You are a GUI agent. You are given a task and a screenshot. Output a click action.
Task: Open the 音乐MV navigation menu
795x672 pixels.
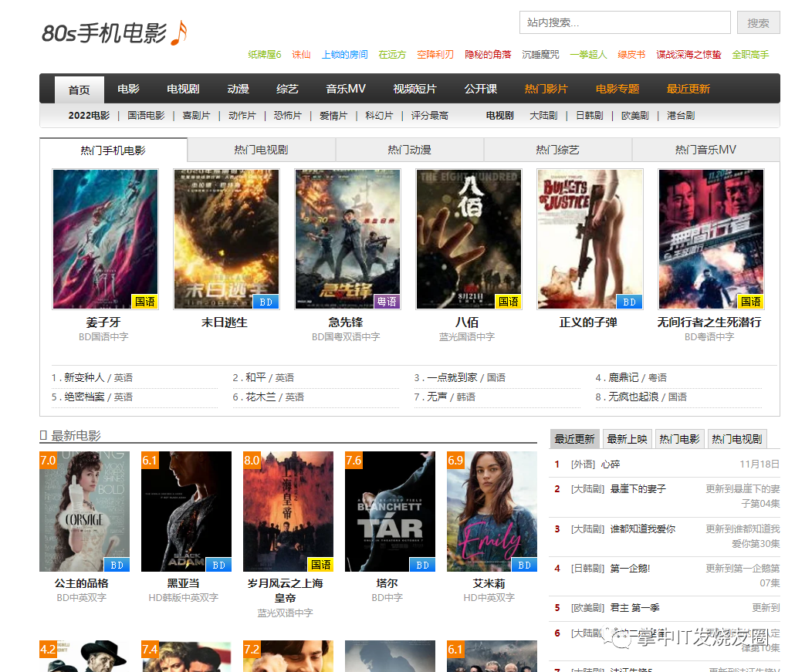pyautogui.click(x=346, y=89)
